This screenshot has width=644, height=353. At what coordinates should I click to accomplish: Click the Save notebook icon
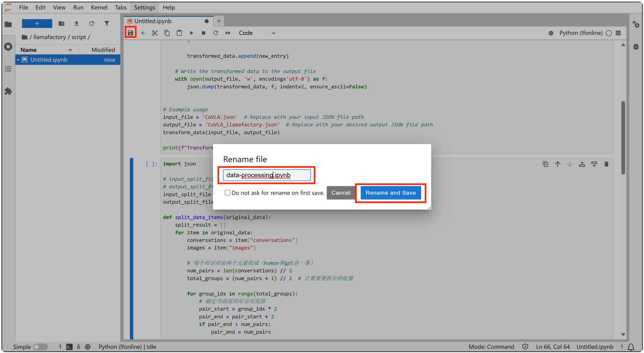[130, 33]
